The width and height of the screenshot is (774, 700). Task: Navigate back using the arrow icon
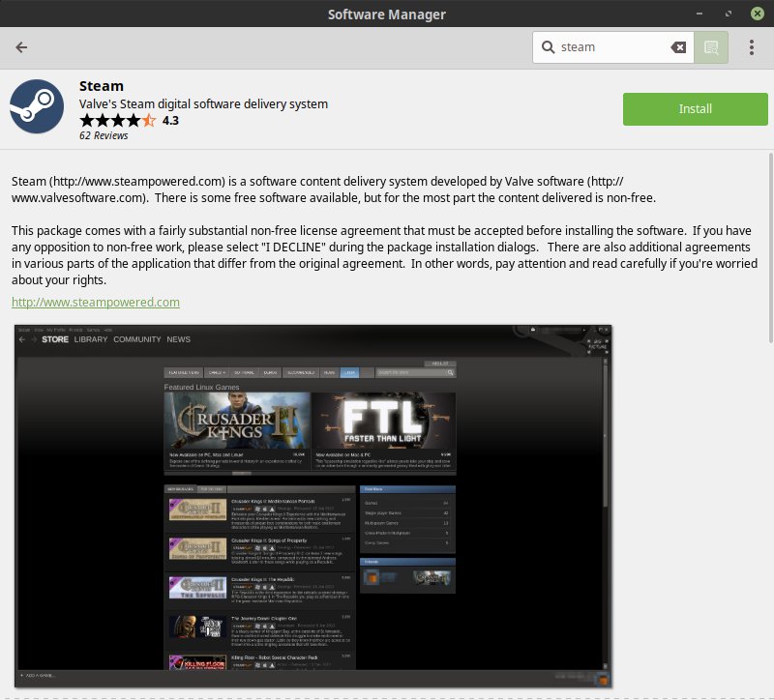(20, 46)
